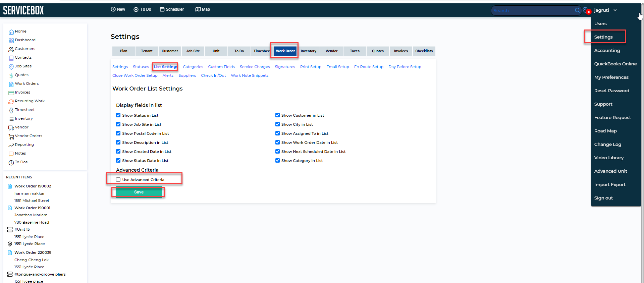This screenshot has width=644, height=283.
Task: Click the To Dos clock icon
Action: pyautogui.click(x=11, y=163)
